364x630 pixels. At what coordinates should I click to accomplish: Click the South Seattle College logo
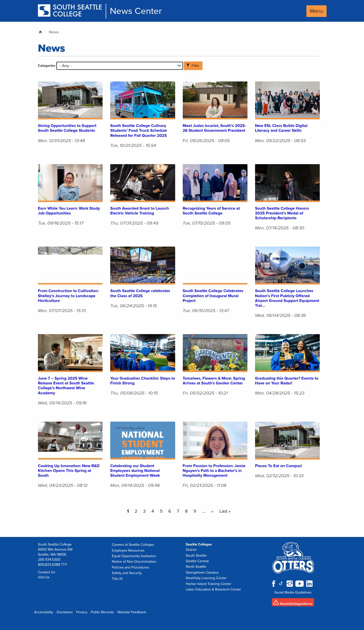[70, 11]
